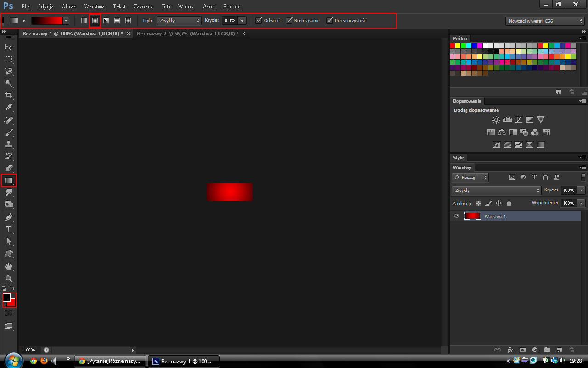Hide the Warstwa 1 layer
Viewport: 588px width, 368px height.
457,216
